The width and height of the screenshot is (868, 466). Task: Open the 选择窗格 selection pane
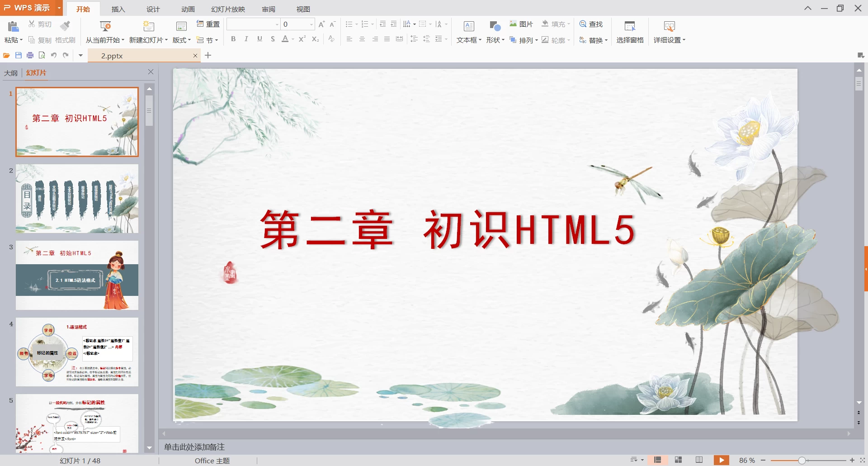tap(630, 32)
